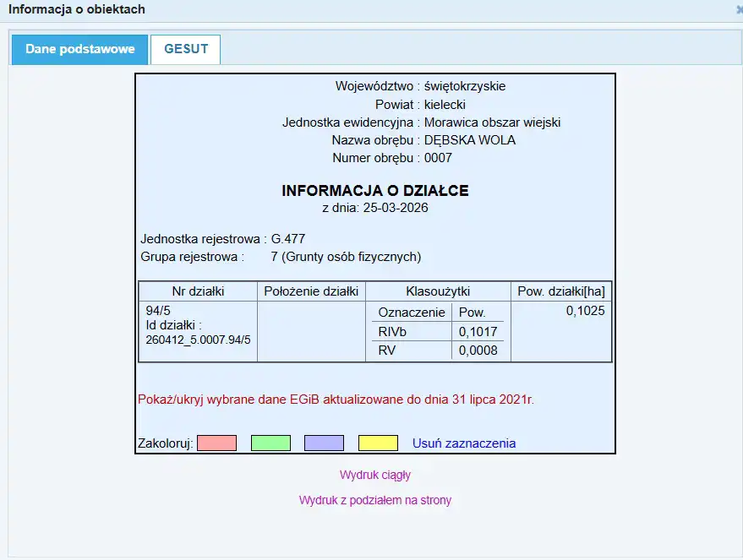Choose the green Zakoloruj color swatch
The height and width of the screenshot is (560, 743).
click(x=270, y=443)
